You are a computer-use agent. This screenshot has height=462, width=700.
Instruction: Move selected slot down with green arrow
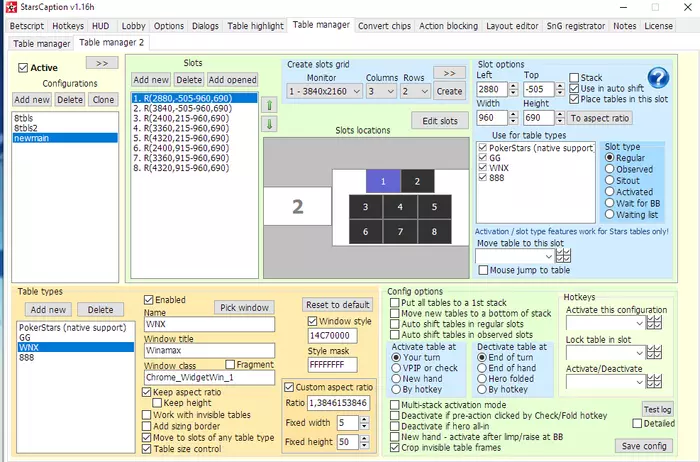click(269, 124)
